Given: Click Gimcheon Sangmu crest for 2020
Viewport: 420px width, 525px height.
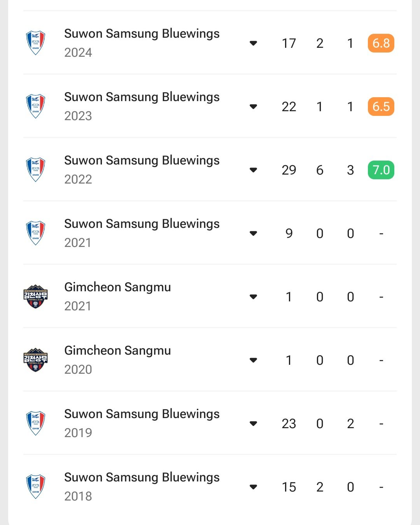Looking at the screenshot, I should coord(35,360).
